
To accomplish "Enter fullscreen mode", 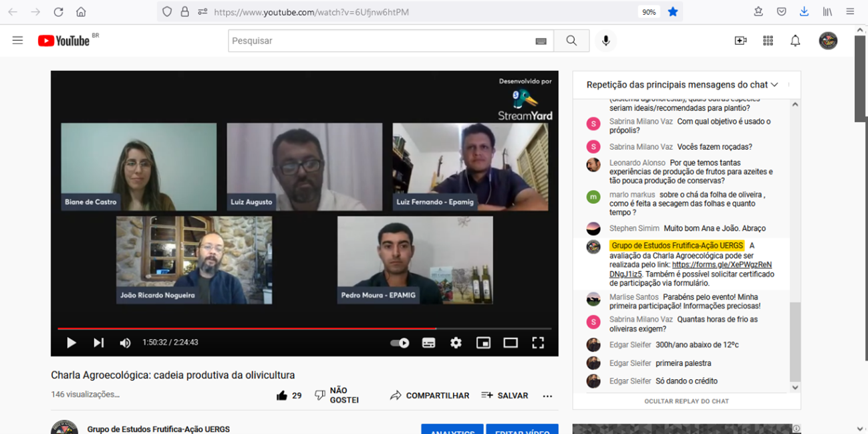I will pyautogui.click(x=537, y=342).
